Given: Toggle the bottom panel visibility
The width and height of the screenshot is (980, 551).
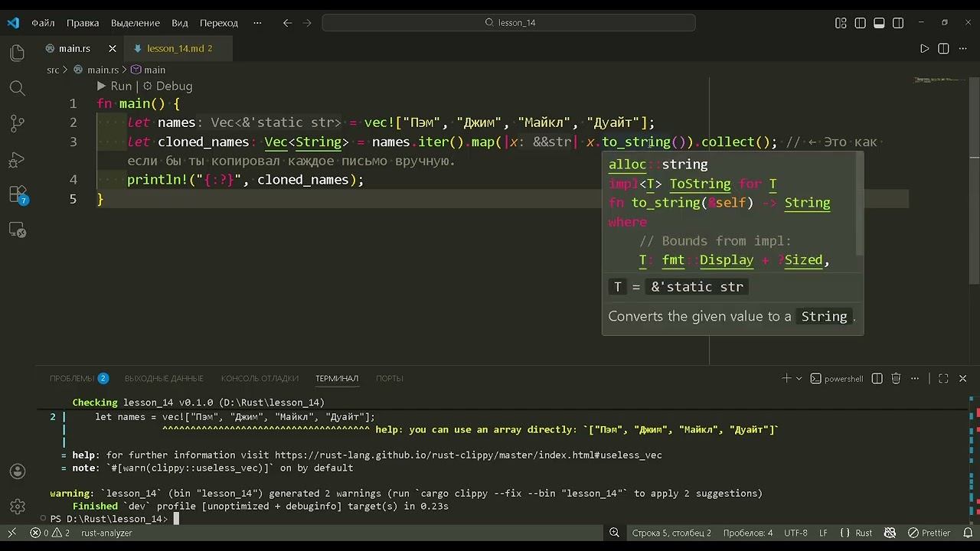Looking at the screenshot, I should (x=879, y=23).
